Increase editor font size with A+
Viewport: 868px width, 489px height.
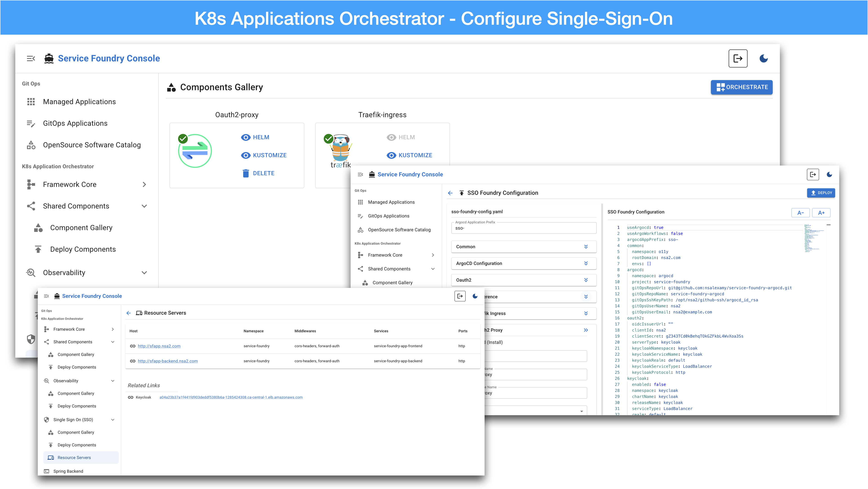(x=821, y=213)
